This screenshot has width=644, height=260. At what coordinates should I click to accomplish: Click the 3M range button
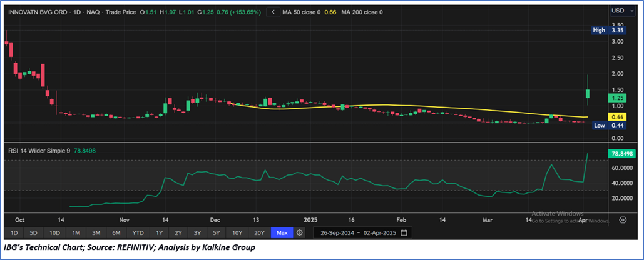tap(97, 233)
